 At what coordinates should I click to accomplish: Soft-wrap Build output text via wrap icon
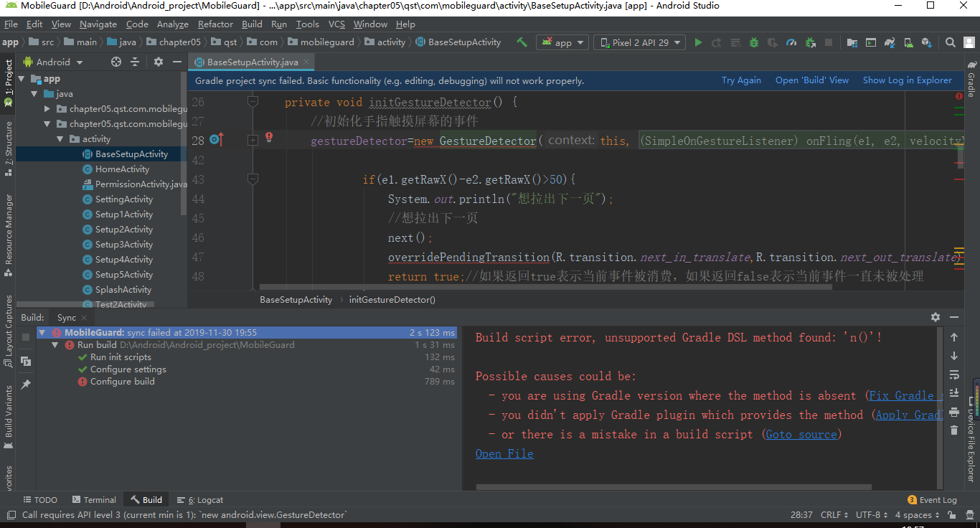pyautogui.click(x=954, y=374)
